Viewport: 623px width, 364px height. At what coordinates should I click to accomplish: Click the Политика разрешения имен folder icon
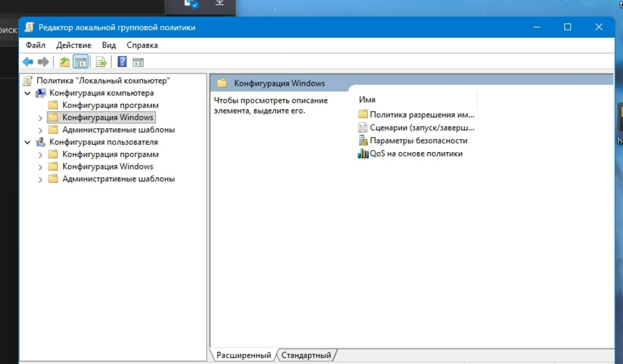click(x=363, y=114)
